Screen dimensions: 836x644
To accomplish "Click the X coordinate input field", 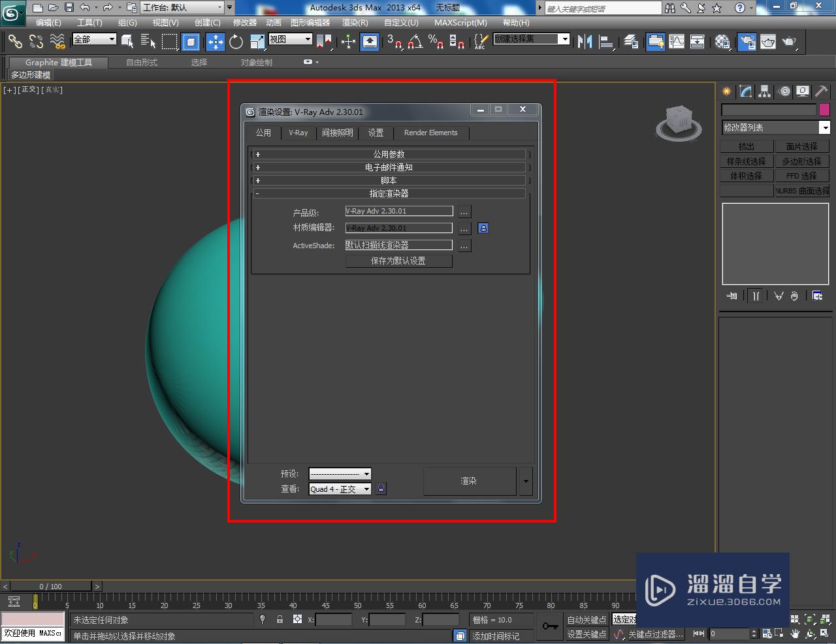I will [x=333, y=620].
